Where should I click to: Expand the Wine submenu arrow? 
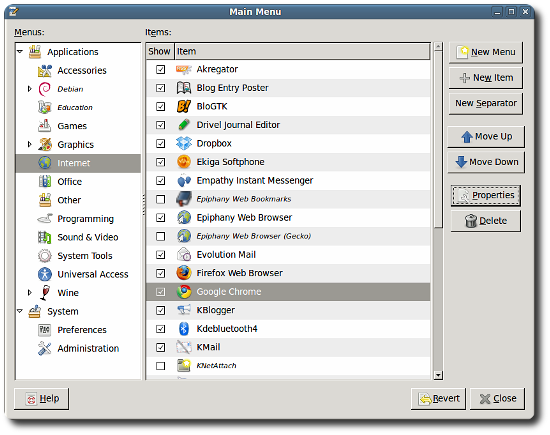30,293
